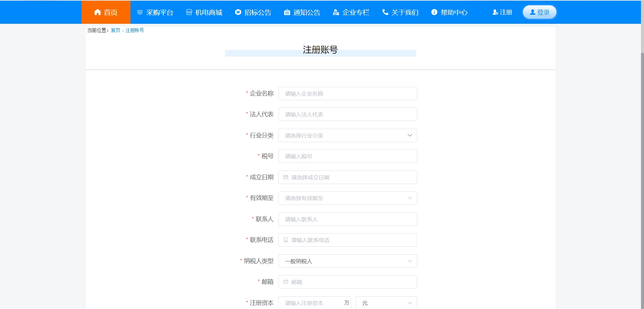Go to the 招标公告 navigation tab
This screenshot has width=644, height=309.
click(258, 12)
